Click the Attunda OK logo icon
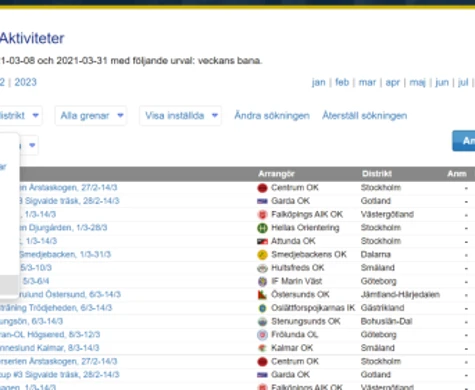Image resolution: width=475 pixels, height=390 pixels. coord(262,241)
